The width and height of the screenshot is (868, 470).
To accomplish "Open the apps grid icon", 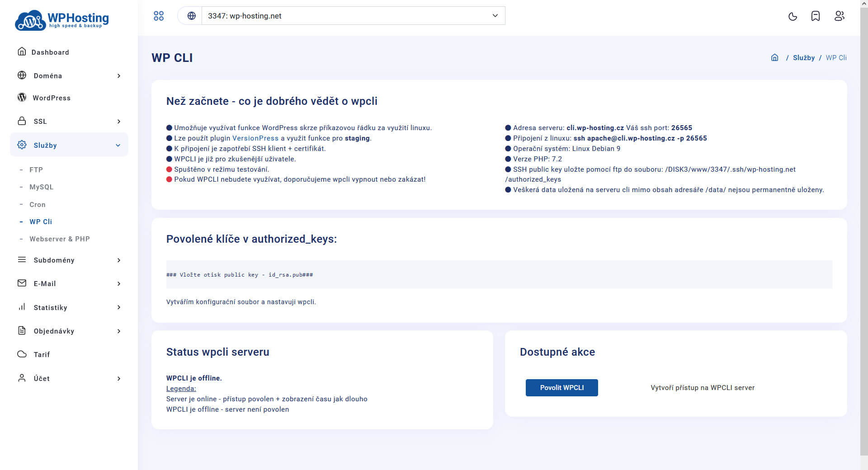I will [x=159, y=16].
